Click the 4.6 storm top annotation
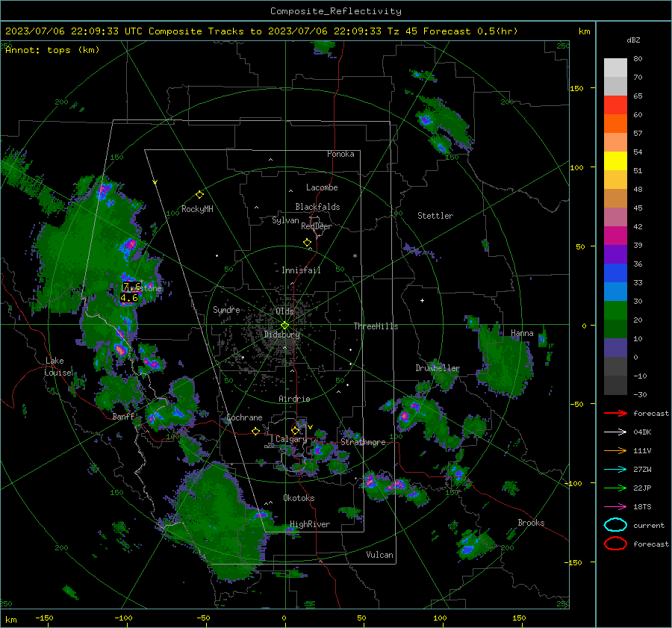 [x=129, y=297]
